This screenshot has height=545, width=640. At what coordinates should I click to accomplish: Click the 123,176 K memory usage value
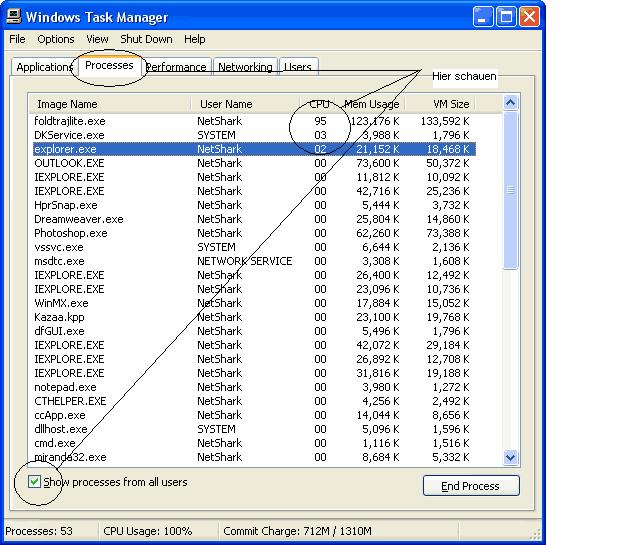click(x=375, y=121)
